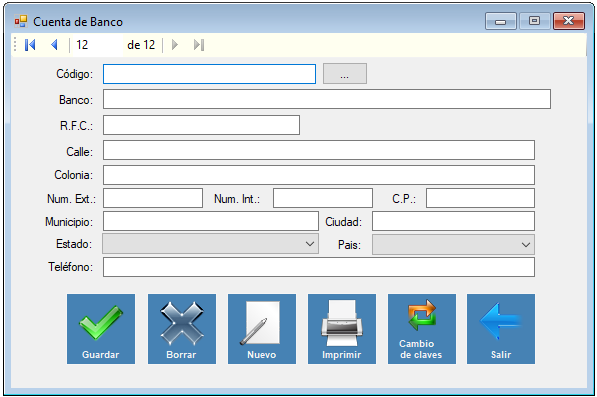Click the ellipsis lookup button beside Código
Viewport: 597px width, 397px height.
pyautogui.click(x=345, y=73)
